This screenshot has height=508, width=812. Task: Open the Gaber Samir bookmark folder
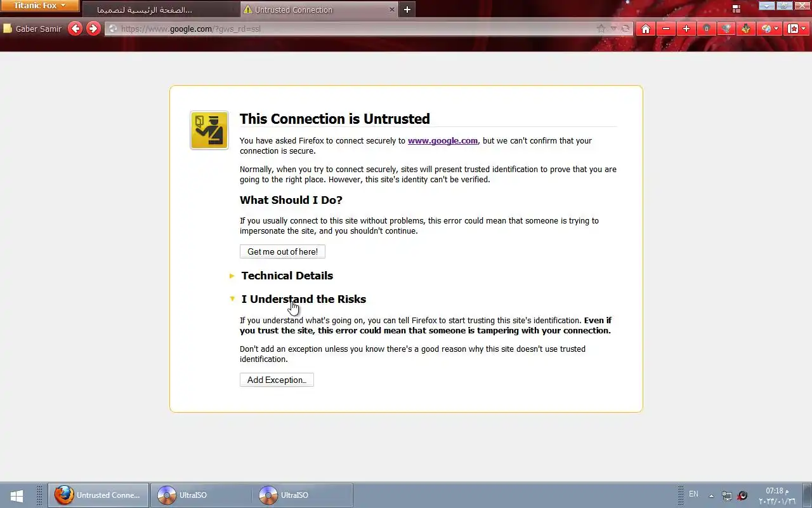click(x=32, y=29)
